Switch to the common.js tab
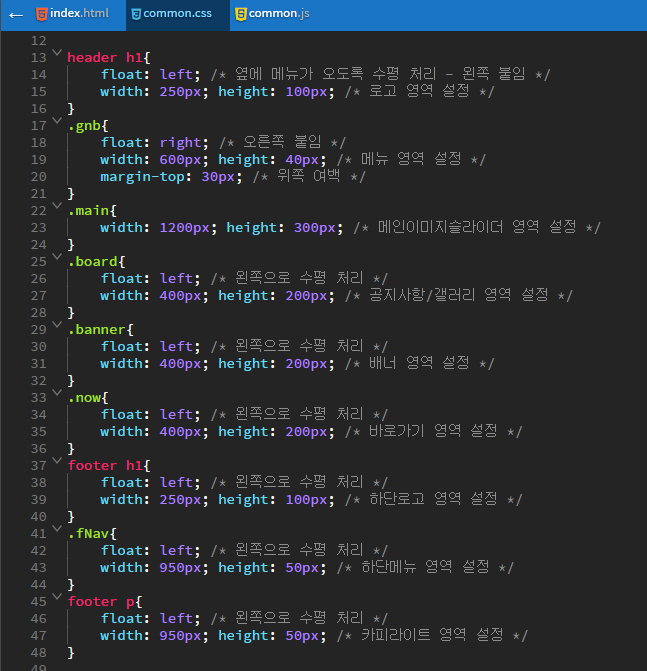 274,15
